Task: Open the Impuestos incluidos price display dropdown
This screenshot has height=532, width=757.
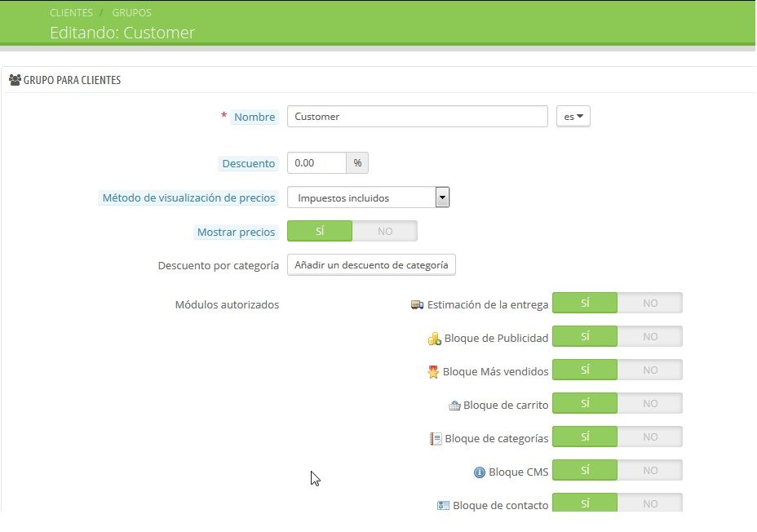Action: coord(369,197)
